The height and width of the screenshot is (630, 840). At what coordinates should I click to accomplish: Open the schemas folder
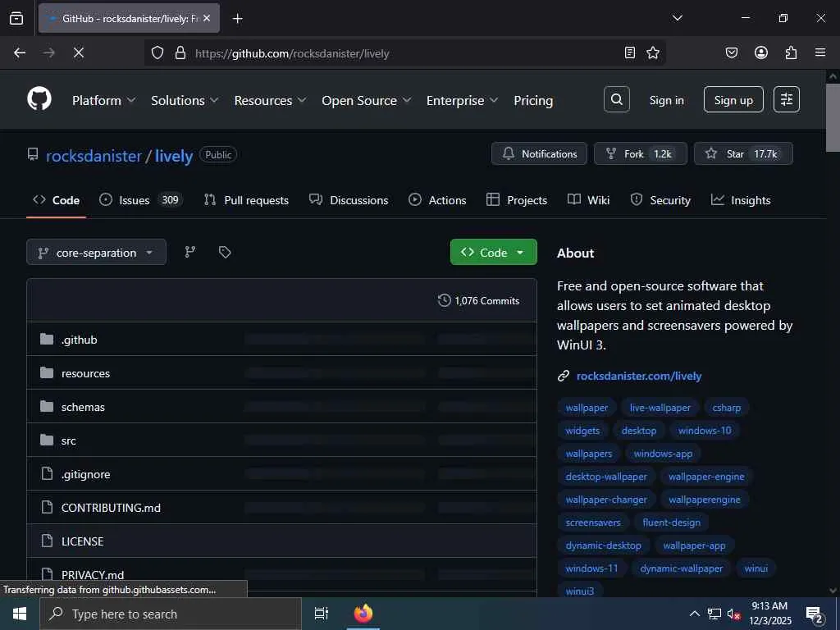coord(83,407)
